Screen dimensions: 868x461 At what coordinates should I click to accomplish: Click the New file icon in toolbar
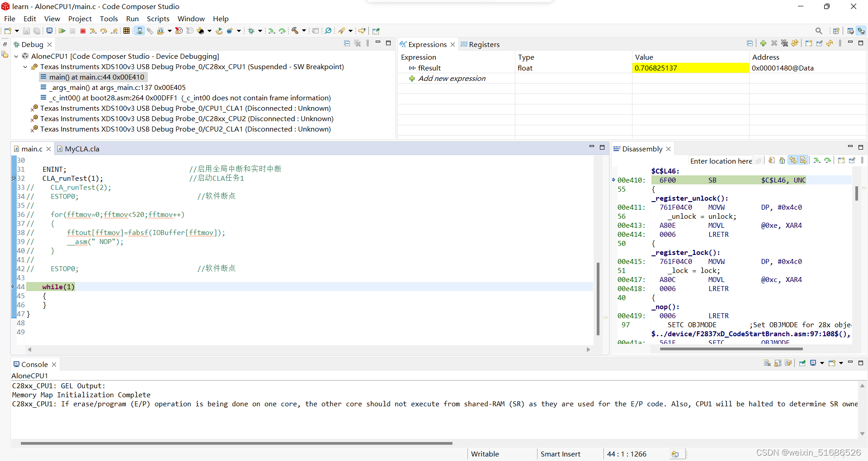tap(8, 31)
